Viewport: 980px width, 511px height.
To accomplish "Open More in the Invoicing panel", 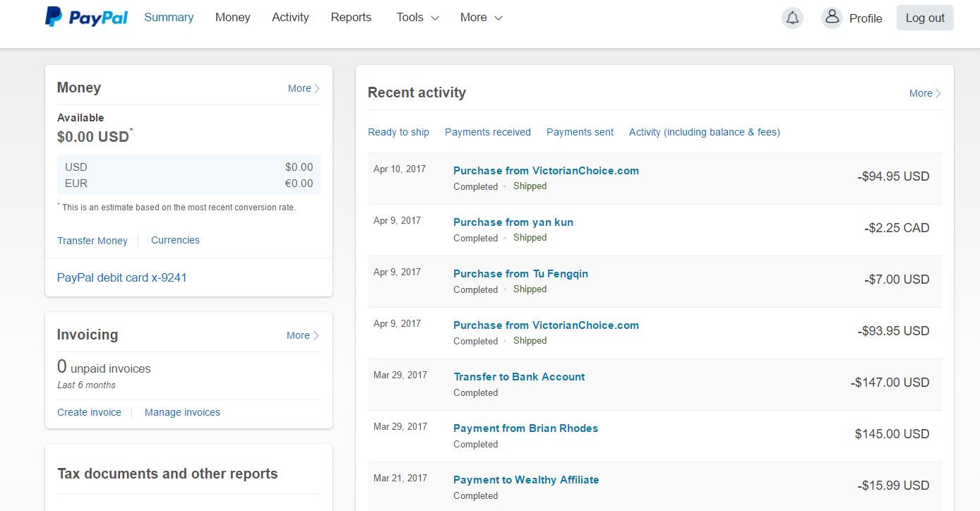I will click(x=303, y=335).
